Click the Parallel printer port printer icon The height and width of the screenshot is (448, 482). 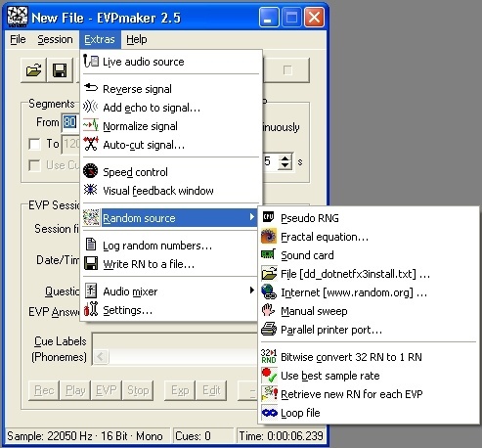pyautogui.click(x=269, y=329)
